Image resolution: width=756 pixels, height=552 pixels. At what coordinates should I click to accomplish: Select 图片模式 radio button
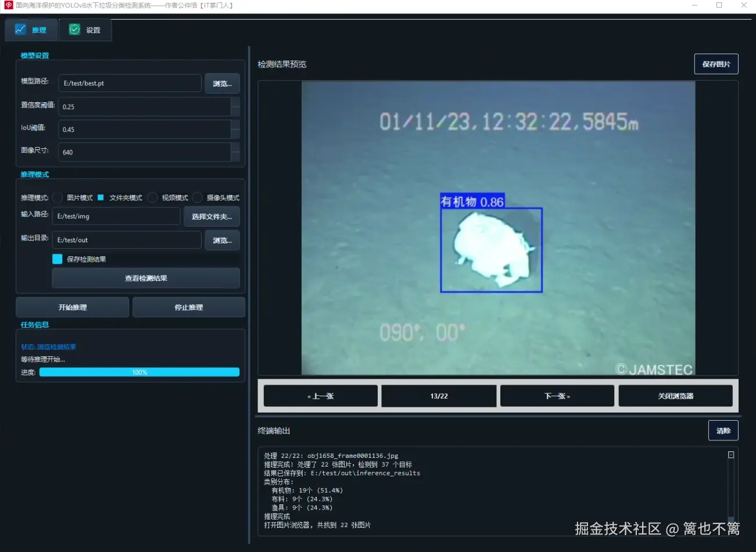pos(58,198)
